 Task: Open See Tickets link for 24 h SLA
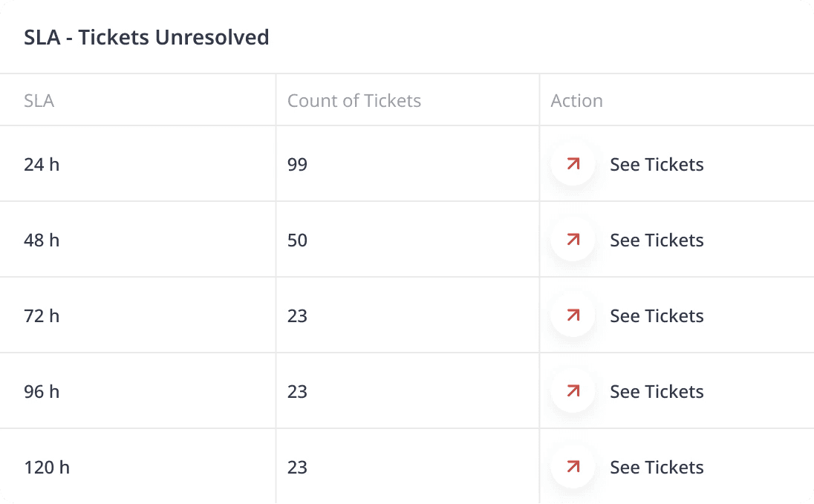tap(657, 164)
